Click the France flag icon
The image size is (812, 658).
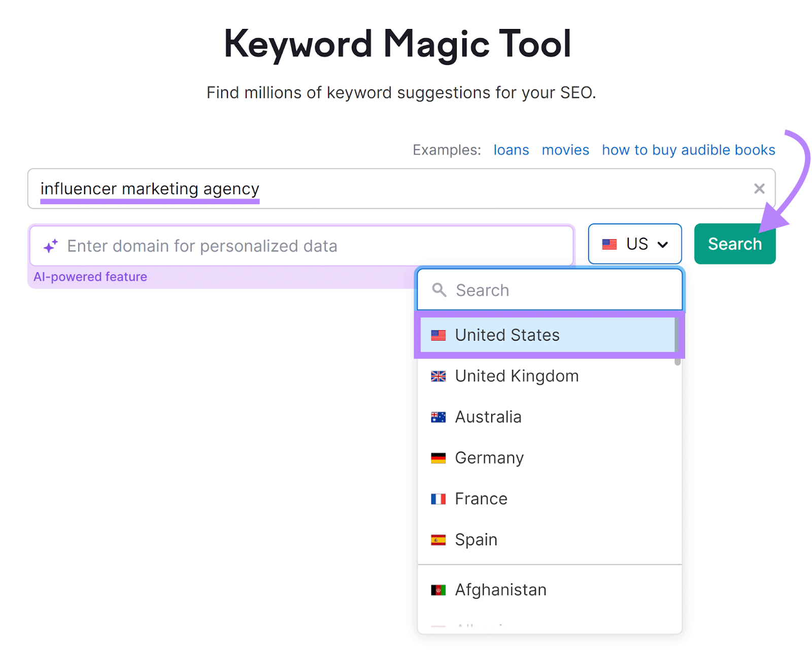(x=438, y=499)
